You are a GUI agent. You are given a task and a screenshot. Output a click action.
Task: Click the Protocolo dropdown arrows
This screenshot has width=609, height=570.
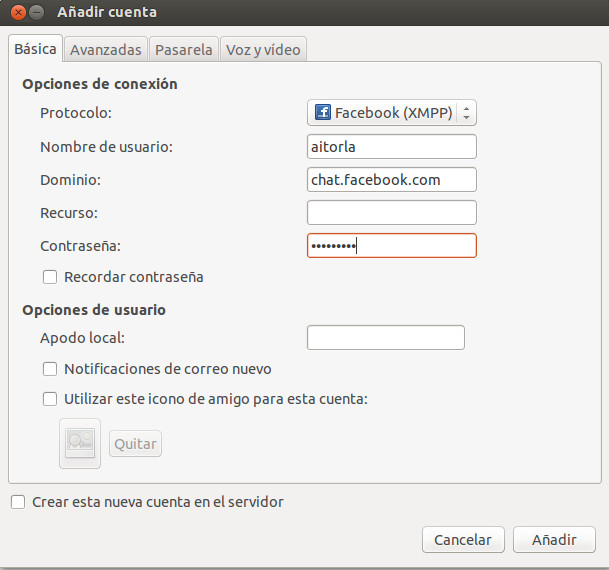(x=467, y=113)
